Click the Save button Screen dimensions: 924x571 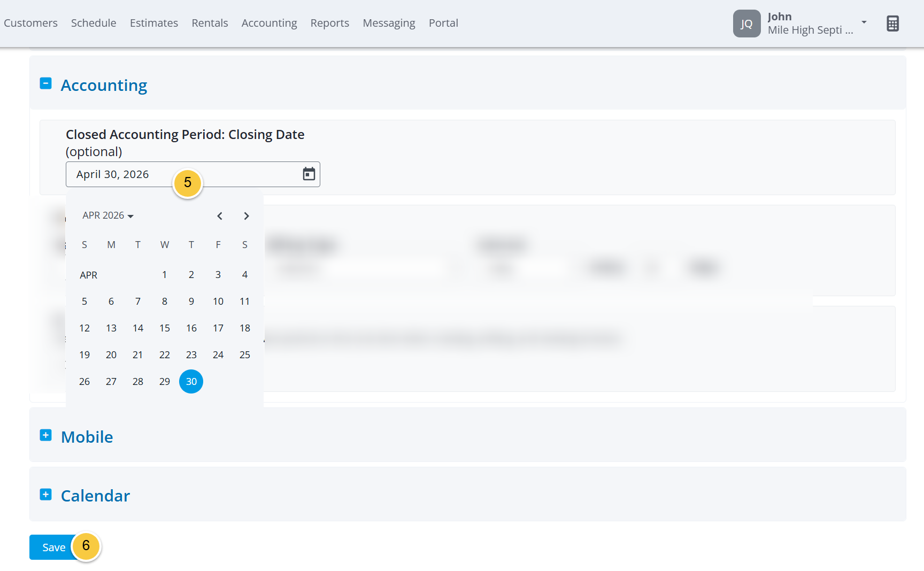[53, 547]
